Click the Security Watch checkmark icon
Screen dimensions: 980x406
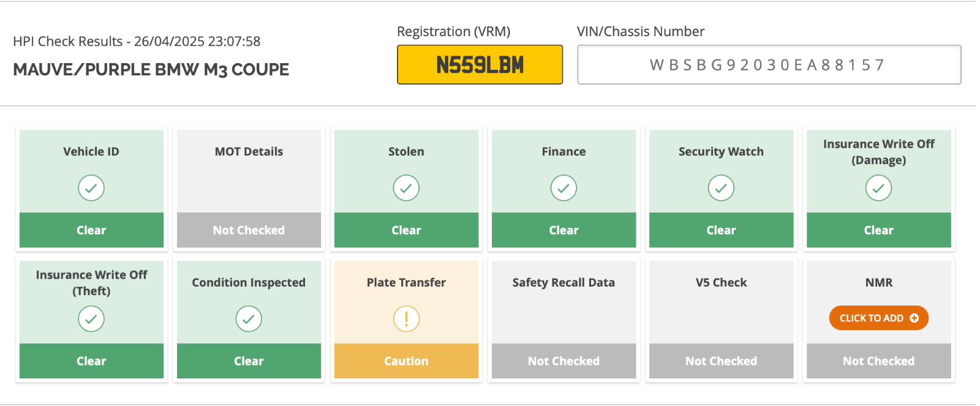721,188
